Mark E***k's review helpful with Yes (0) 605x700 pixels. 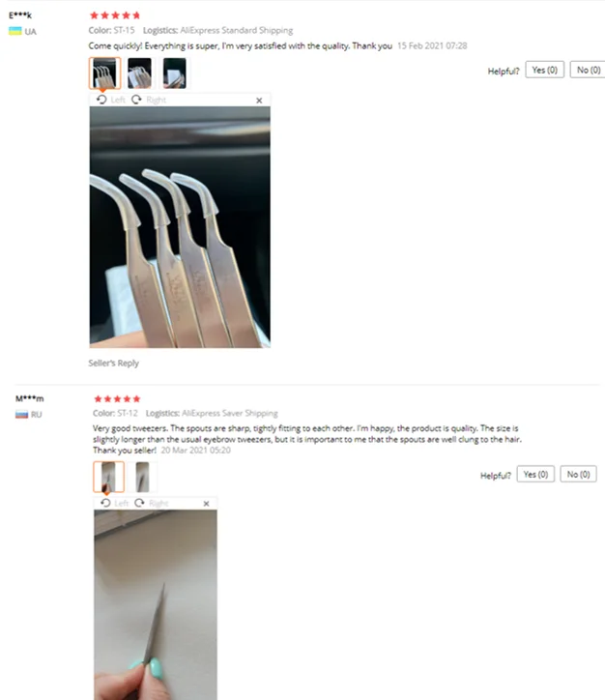pos(544,70)
